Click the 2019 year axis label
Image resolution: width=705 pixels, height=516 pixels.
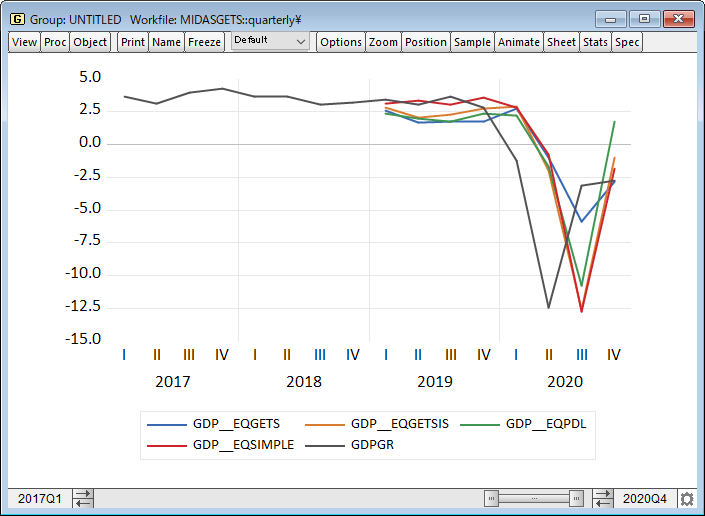(435, 382)
